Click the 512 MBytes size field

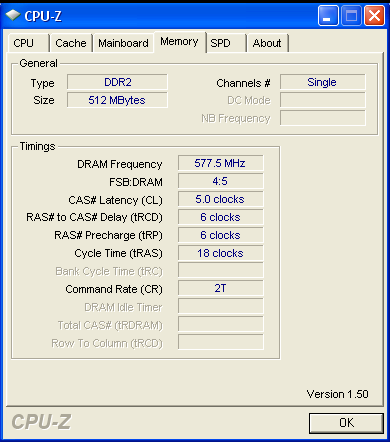click(117, 100)
